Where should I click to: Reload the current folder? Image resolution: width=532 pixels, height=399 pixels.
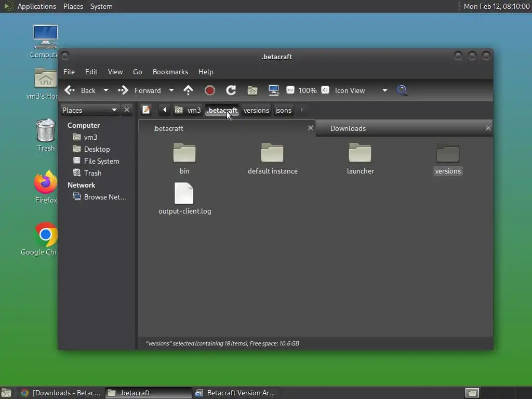[231, 90]
